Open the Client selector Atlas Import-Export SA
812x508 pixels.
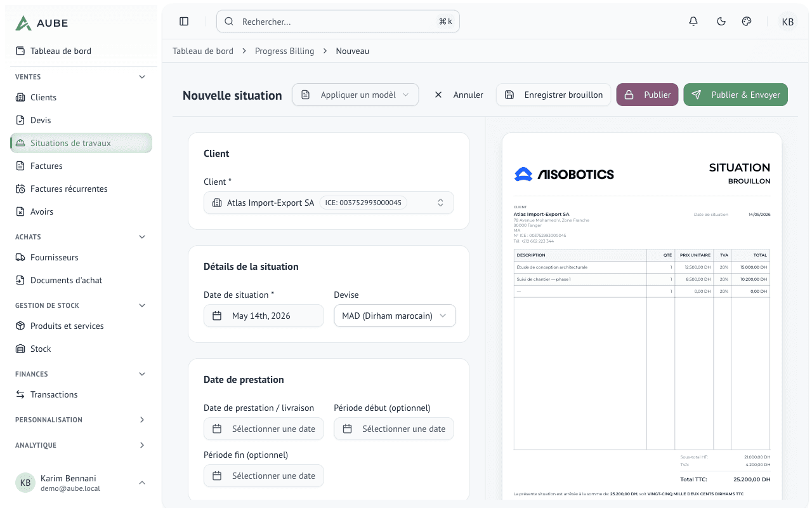tap(329, 203)
